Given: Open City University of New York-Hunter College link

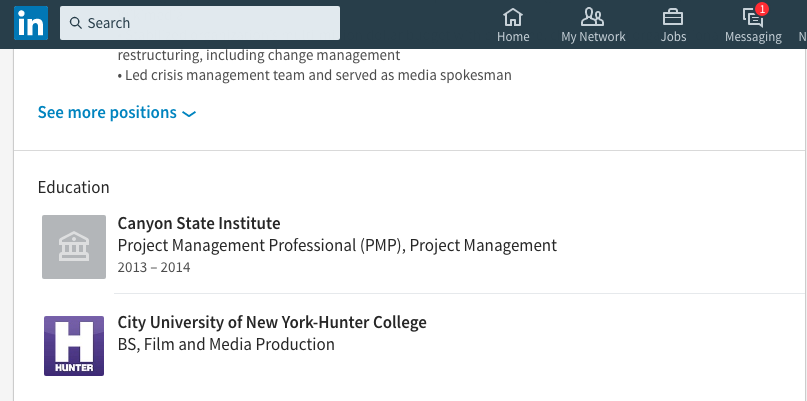Looking at the screenshot, I should click(272, 322).
